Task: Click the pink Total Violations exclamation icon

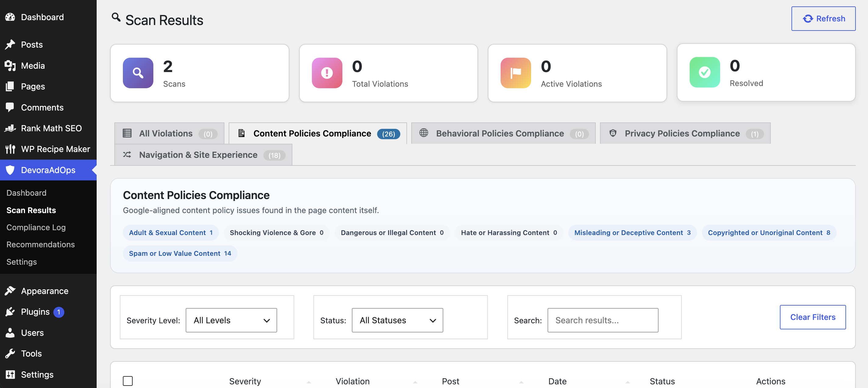Action: 327,73
